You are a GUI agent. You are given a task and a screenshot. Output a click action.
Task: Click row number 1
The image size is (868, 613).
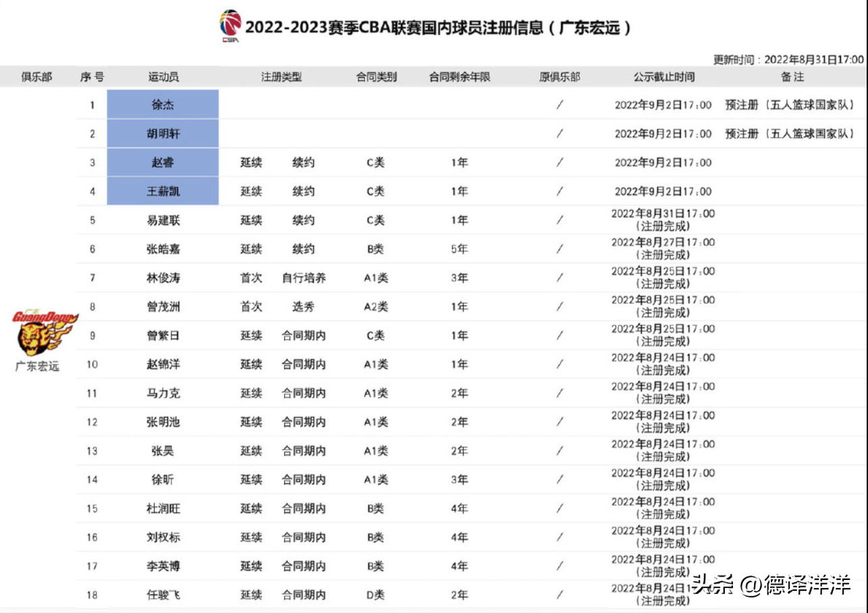(92, 105)
